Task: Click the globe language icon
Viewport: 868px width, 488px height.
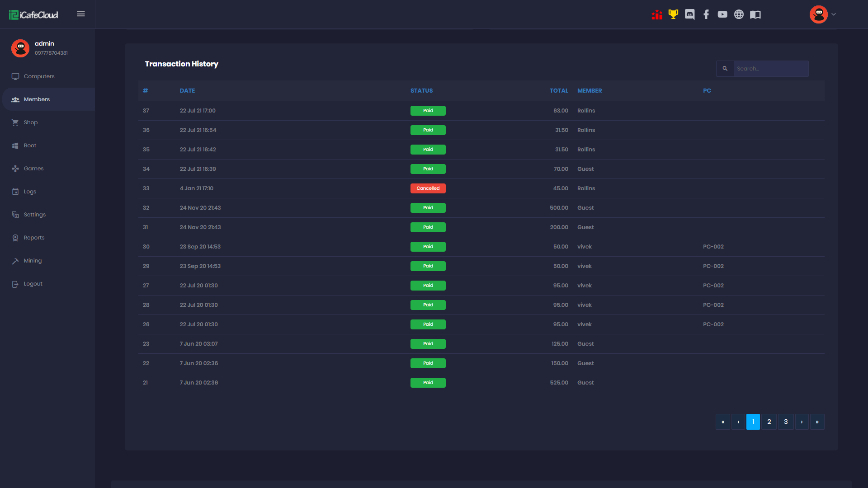Action: [x=739, y=14]
